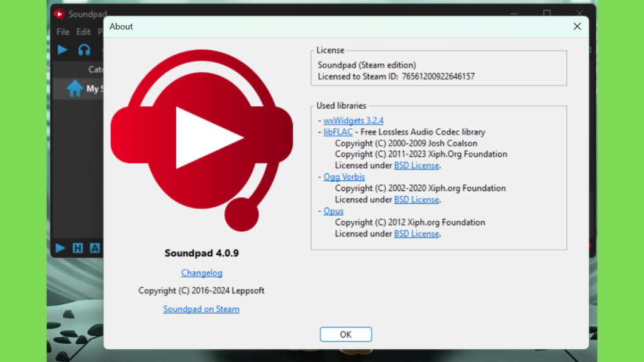Click the bottom play button in Soundpad
The image size is (644, 362).
[60, 248]
